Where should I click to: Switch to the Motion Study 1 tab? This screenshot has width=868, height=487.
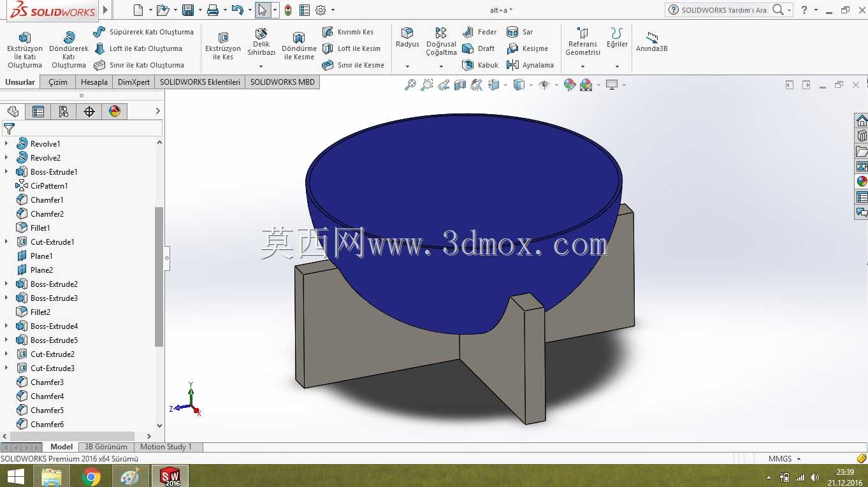click(166, 447)
